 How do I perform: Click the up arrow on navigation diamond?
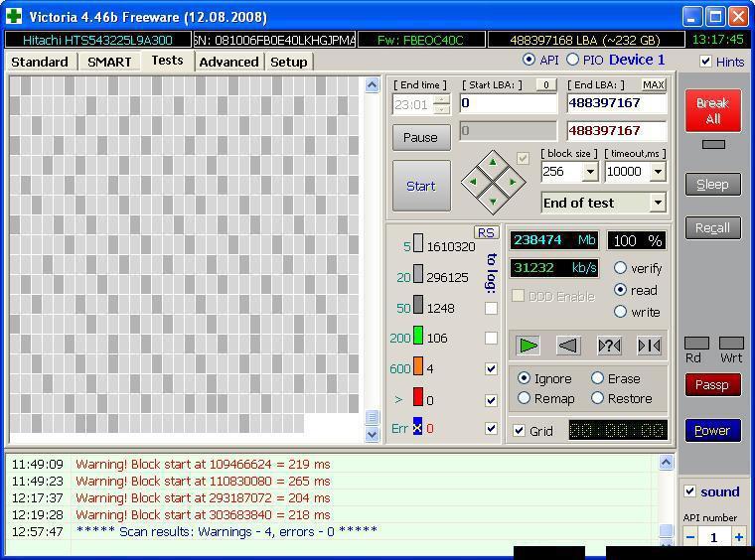(493, 163)
